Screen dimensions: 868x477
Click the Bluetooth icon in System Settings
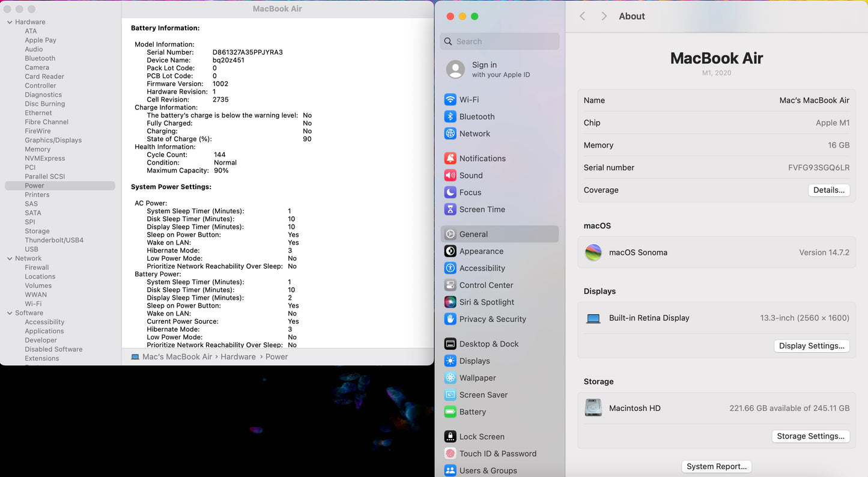[450, 117]
